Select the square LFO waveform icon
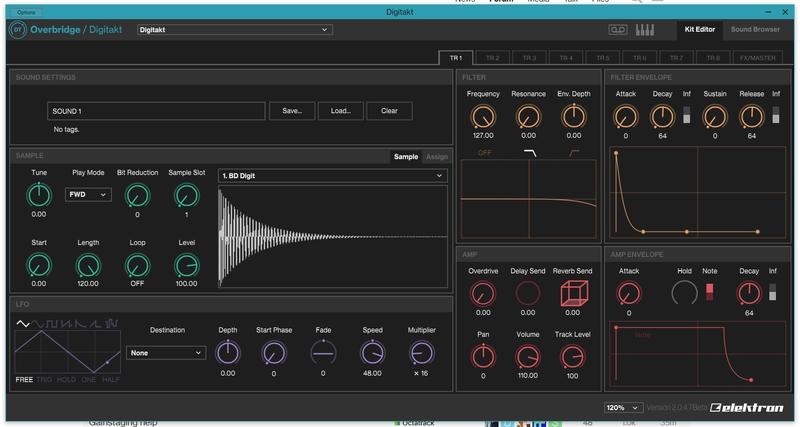The width and height of the screenshot is (800, 427). point(53,323)
